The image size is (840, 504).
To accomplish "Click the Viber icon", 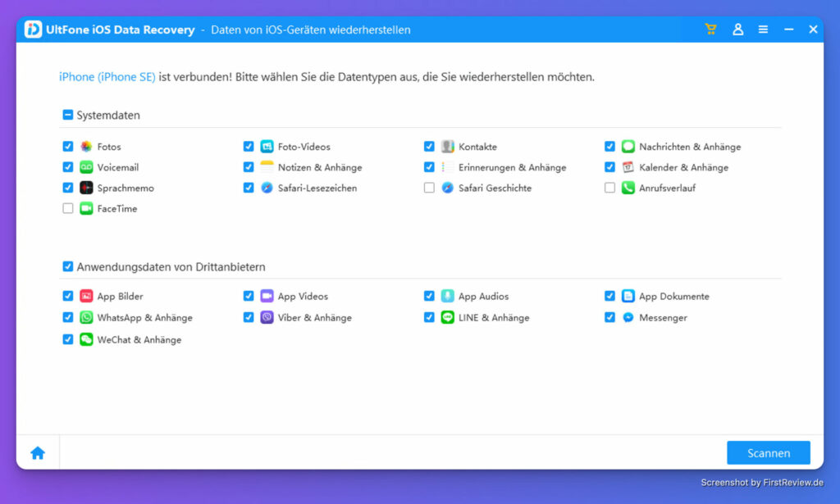I will pyautogui.click(x=267, y=317).
